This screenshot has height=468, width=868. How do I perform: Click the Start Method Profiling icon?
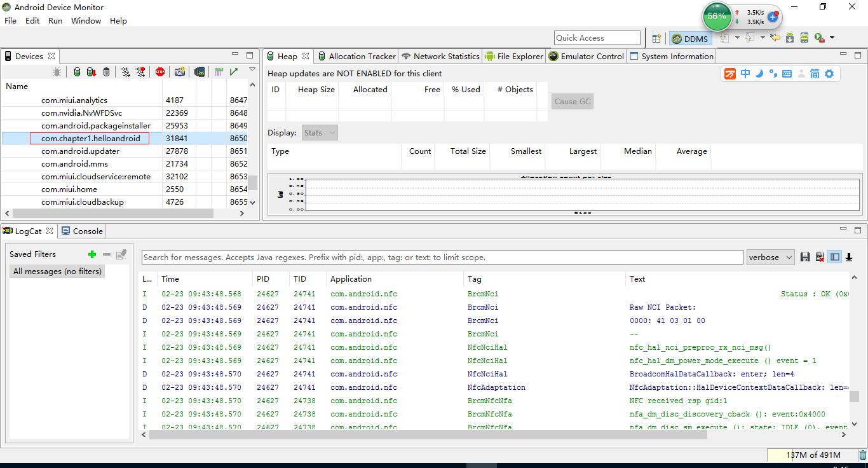[140, 72]
